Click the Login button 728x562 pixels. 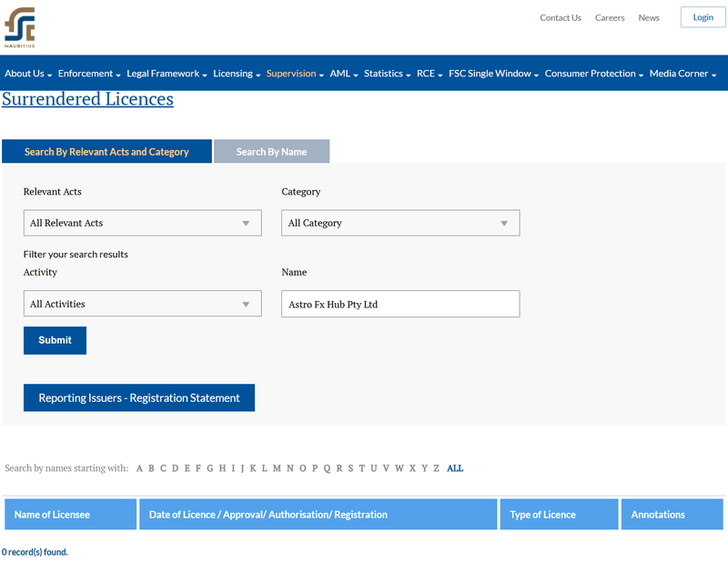(x=703, y=17)
